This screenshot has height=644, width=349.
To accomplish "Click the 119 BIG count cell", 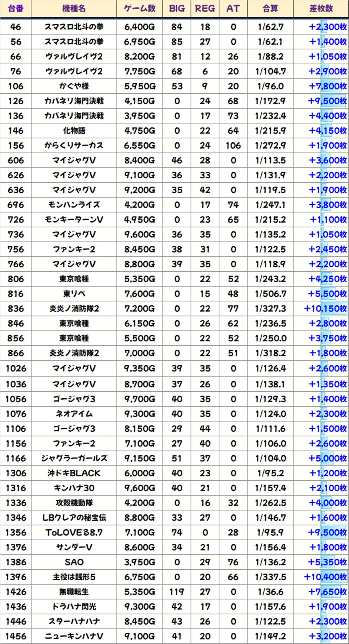I will [x=177, y=592].
